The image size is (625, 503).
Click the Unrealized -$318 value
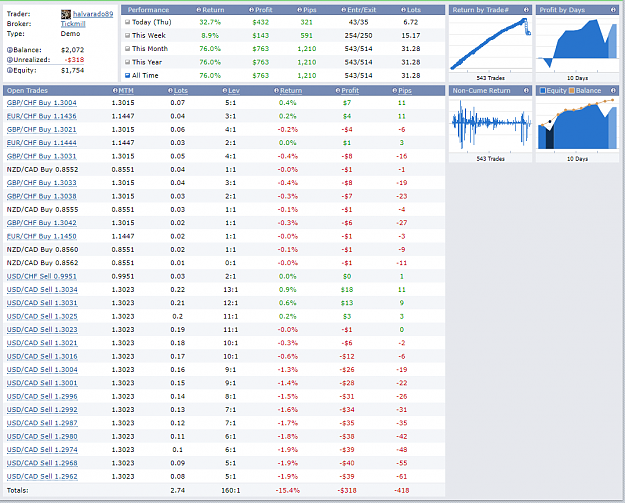[x=74, y=60]
